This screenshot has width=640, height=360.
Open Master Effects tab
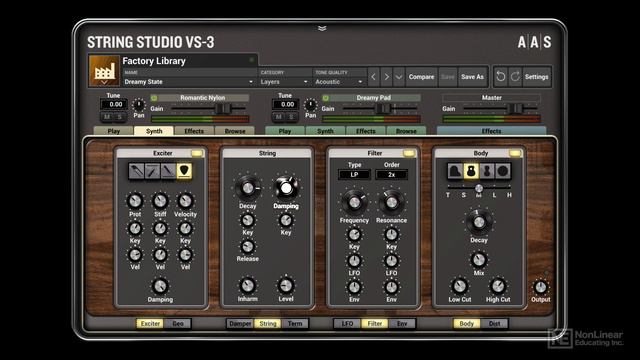(x=491, y=131)
